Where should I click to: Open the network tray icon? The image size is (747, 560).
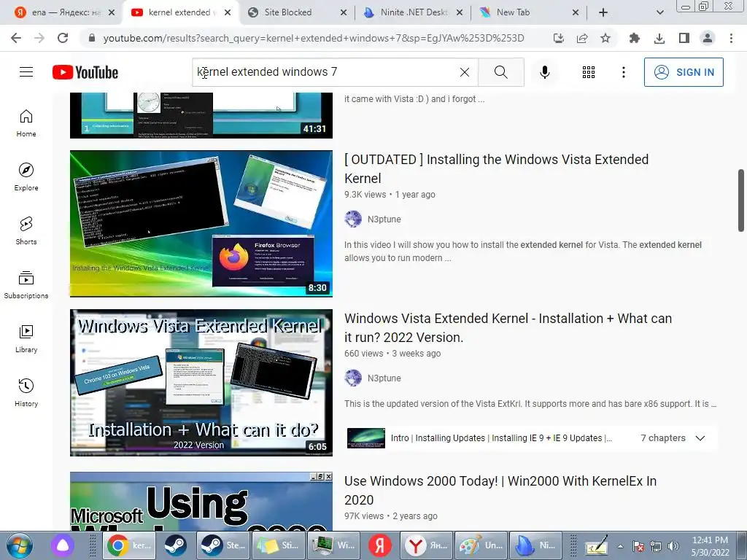[x=656, y=546]
